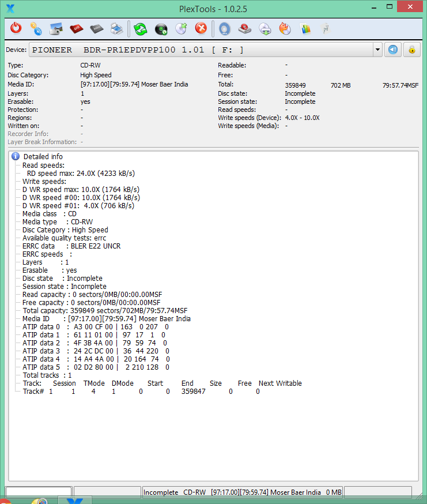The height and width of the screenshot is (504, 427).
Task: Click 'ERRC data : BLER E22 UNCR' row
Action: point(71,246)
